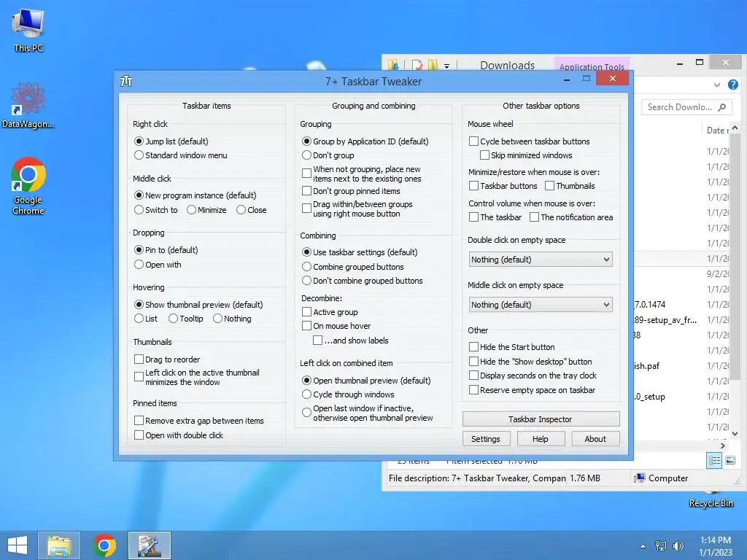Open the Application Tools tab in Downloads
This screenshot has width=747, height=560.
[592, 66]
